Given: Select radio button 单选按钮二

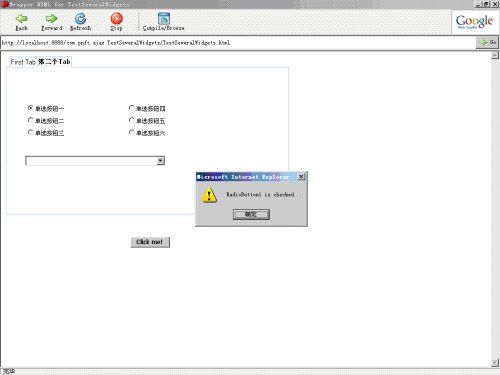Looking at the screenshot, I should (30, 120).
